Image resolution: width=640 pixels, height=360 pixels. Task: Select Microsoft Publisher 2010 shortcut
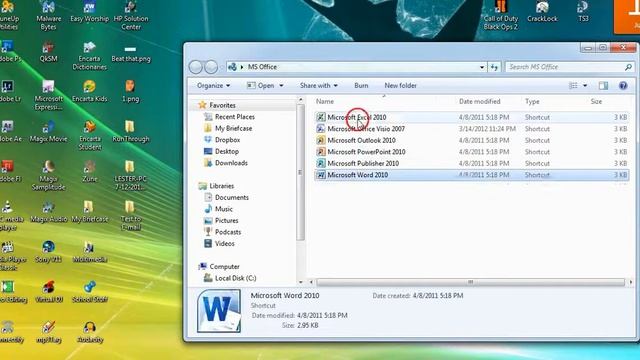click(x=471, y=163)
